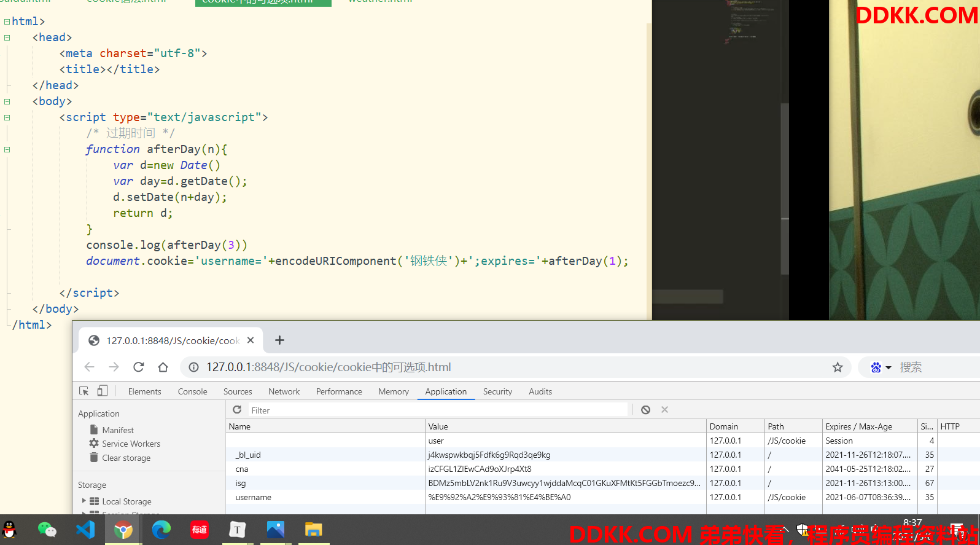
Task: Go to the home page icon
Action: 163,367
